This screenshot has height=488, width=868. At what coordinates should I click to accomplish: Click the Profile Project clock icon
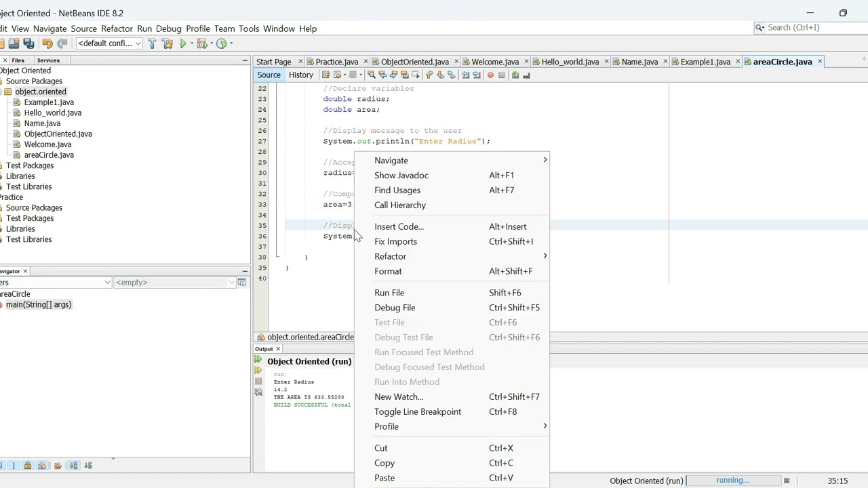point(221,43)
